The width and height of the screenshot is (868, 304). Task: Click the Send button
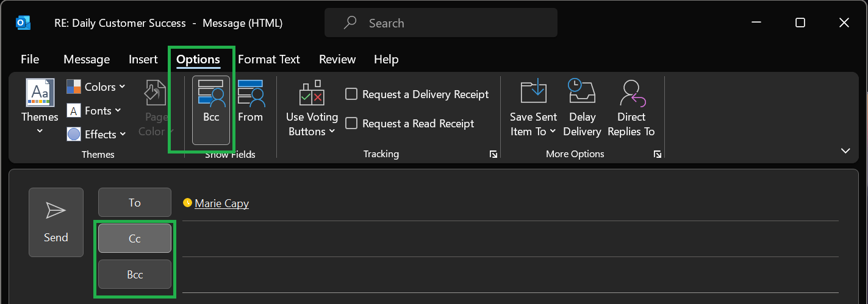click(x=56, y=222)
